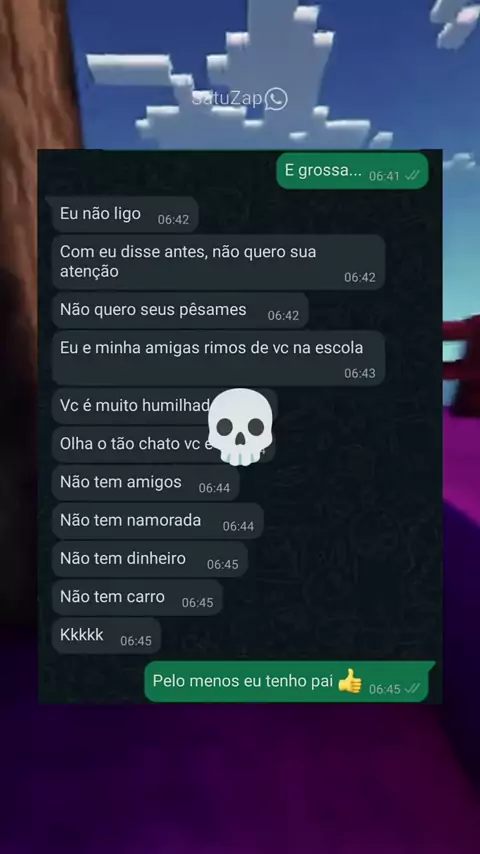The width and height of the screenshot is (480, 854).
Task: Select the 'Não tem carro' message
Action: click(137, 597)
